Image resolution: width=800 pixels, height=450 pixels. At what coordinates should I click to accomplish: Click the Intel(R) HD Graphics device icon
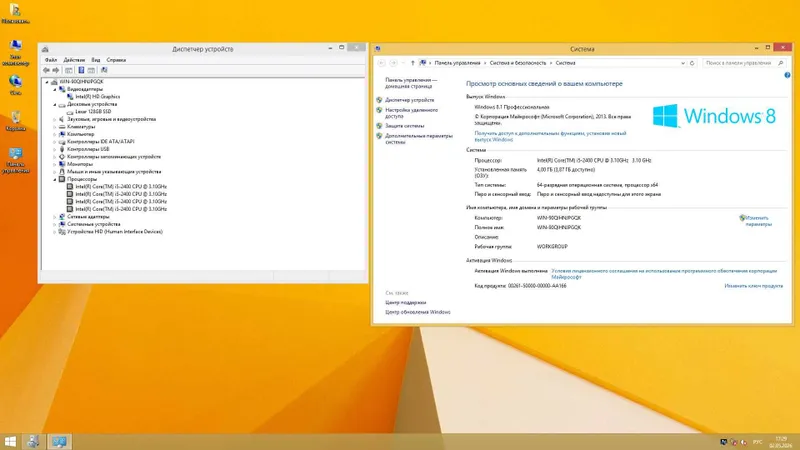click(x=70, y=96)
